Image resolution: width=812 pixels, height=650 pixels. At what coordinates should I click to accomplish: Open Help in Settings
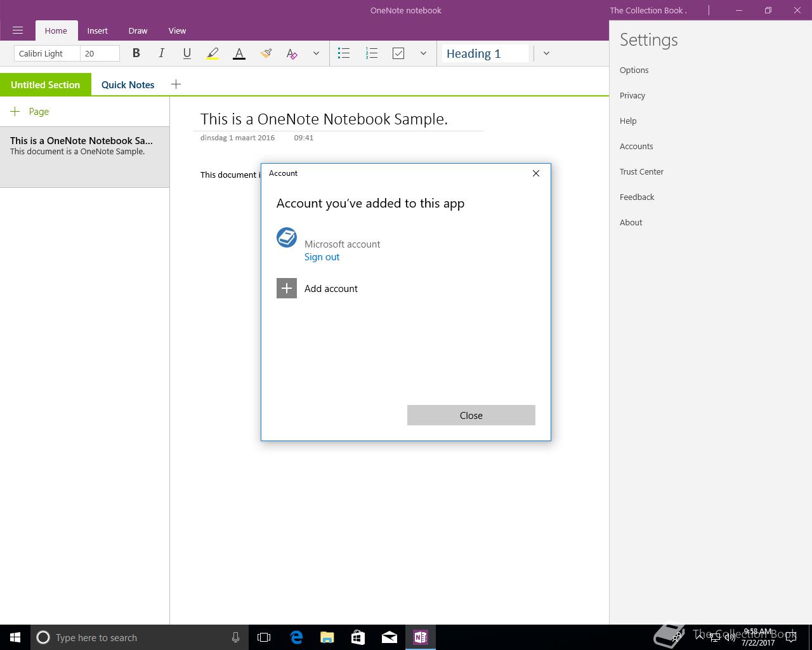pos(628,121)
